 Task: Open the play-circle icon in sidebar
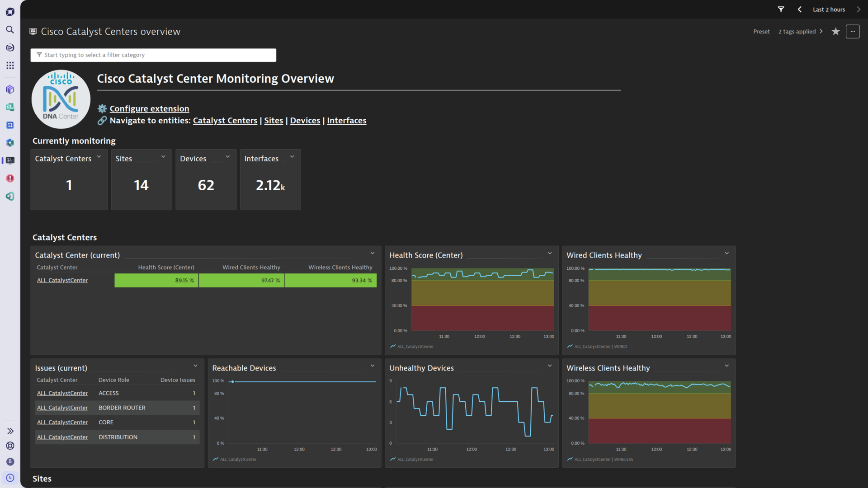10,47
